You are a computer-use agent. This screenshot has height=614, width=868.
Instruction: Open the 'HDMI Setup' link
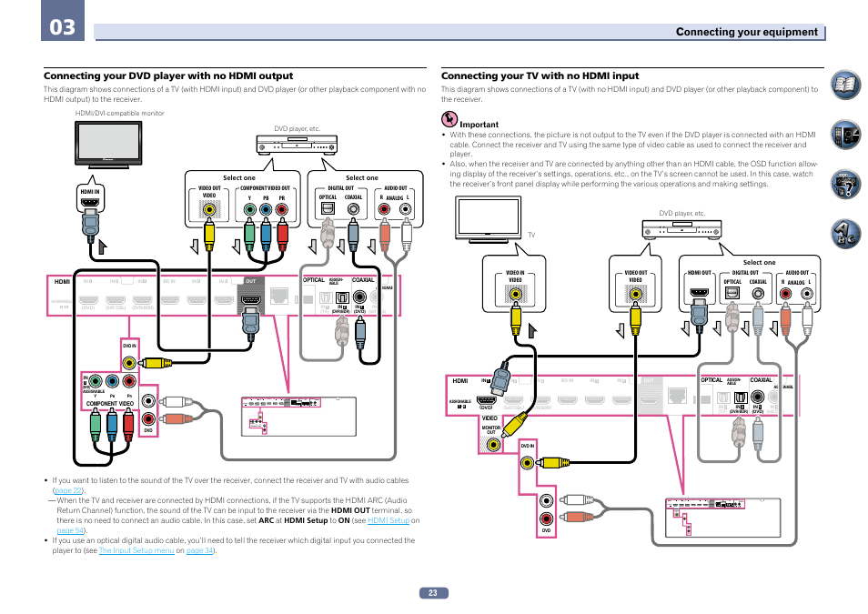tap(389, 520)
